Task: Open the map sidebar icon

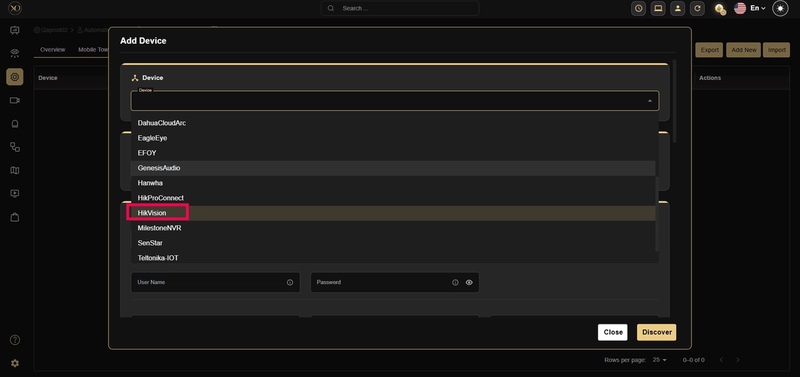Action: pyautogui.click(x=15, y=170)
